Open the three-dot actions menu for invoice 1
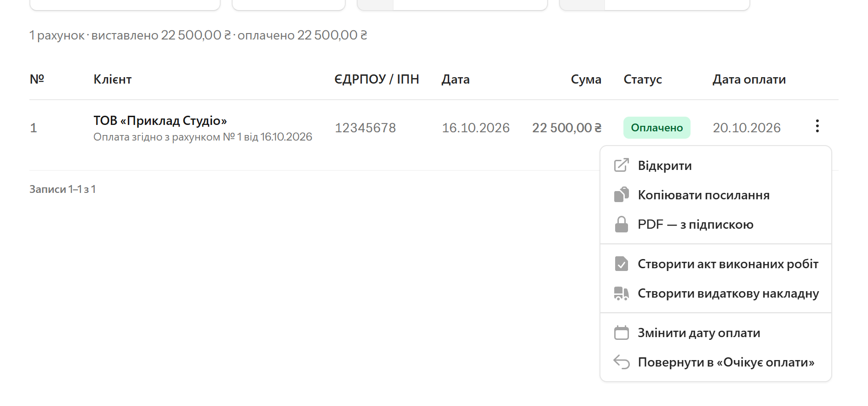 coord(817,126)
